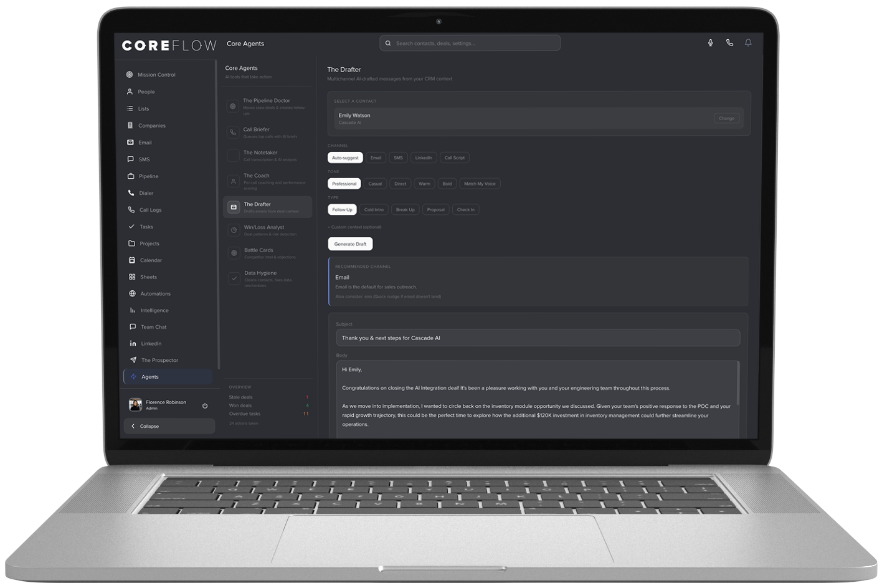This screenshot has height=588, width=882.
Task: Open notifications bell icon
Action: (x=748, y=43)
